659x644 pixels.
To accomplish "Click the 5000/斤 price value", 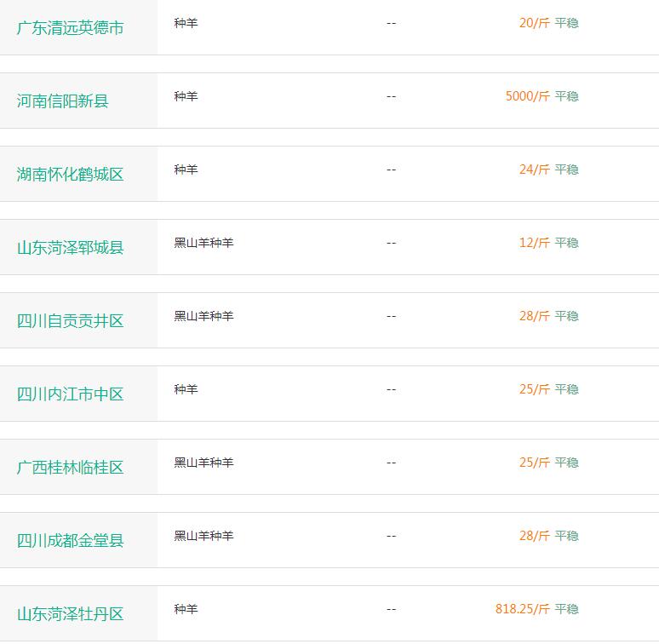I will click(527, 96).
